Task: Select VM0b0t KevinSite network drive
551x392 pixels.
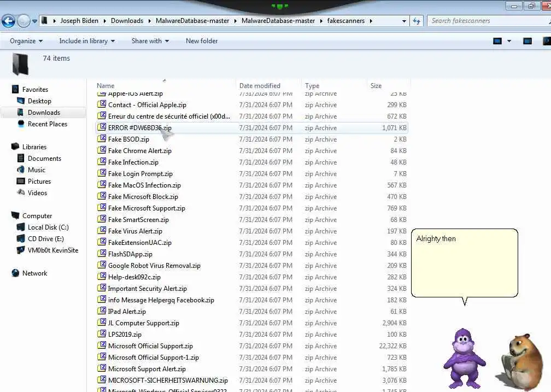Action: 52,250
